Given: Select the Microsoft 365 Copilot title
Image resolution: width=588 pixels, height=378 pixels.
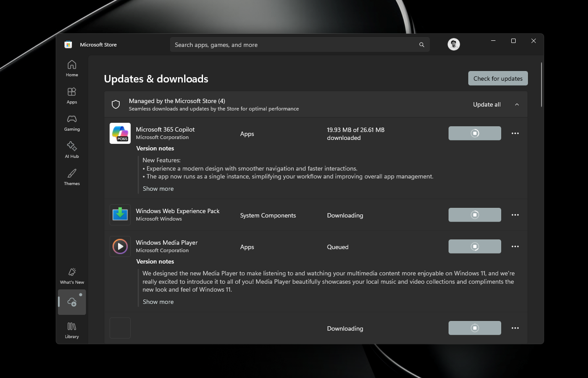Looking at the screenshot, I should click(x=165, y=129).
